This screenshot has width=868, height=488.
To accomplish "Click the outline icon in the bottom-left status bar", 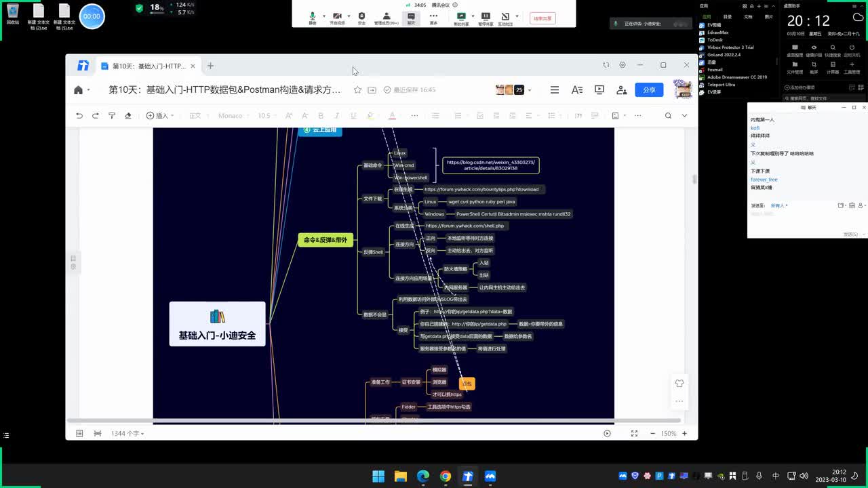I will click(x=79, y=433).
